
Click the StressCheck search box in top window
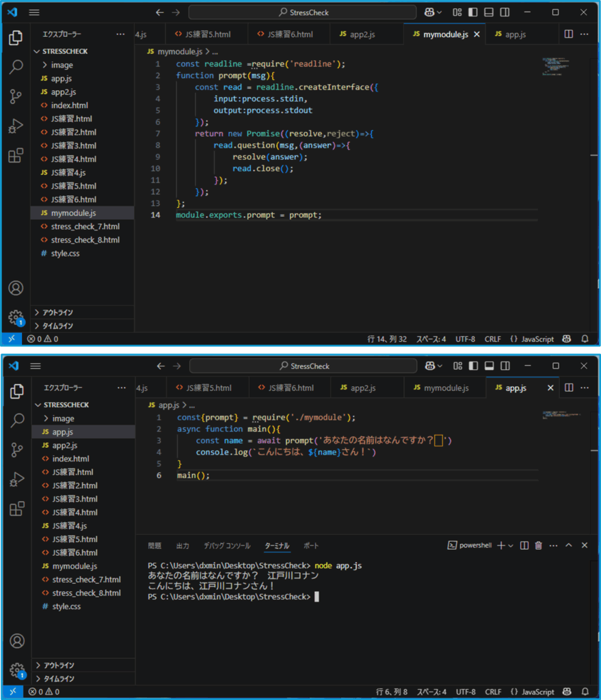303,12
